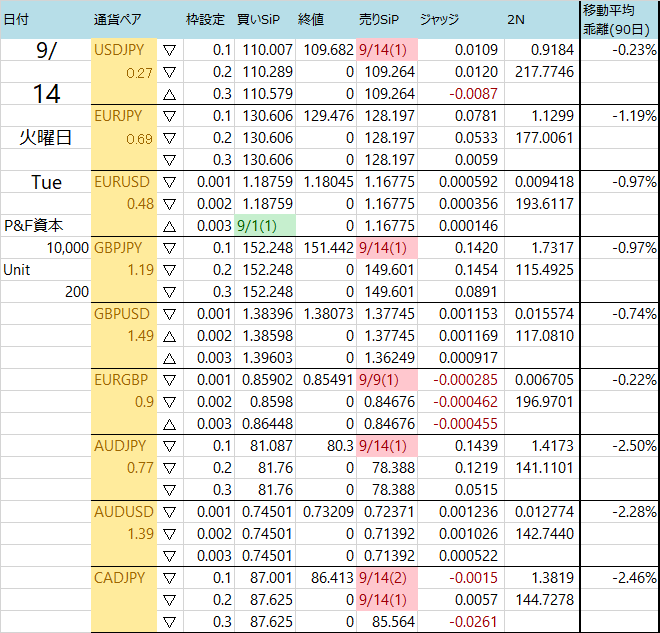The height and width of the screenshot is (633, 660).
Task: Select the red judge value -0.0261
Action: click(x=474, y=622)
